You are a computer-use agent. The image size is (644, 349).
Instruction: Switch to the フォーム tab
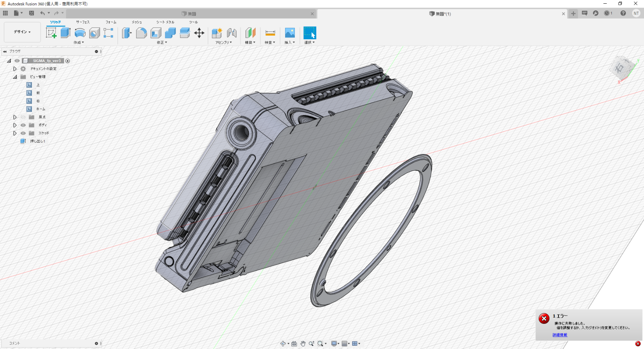click(x=111, y=22)
